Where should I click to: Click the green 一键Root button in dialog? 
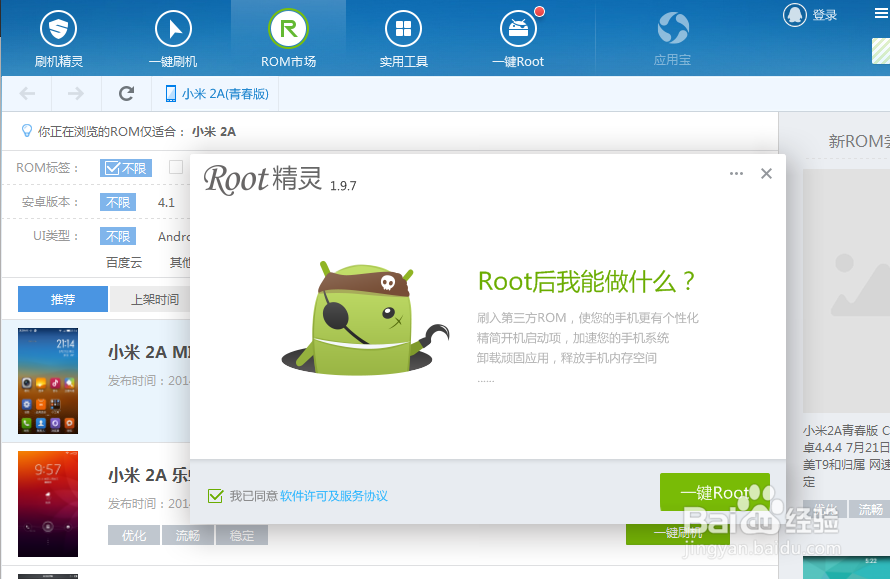point(715,492)
